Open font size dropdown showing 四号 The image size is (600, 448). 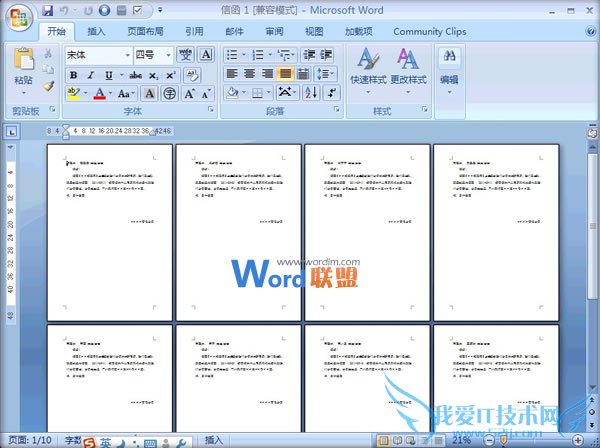point(168,55)
